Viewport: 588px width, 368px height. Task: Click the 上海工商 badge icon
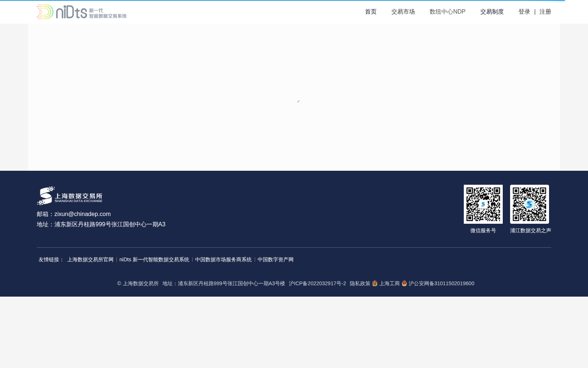click(x=374, y=283)
